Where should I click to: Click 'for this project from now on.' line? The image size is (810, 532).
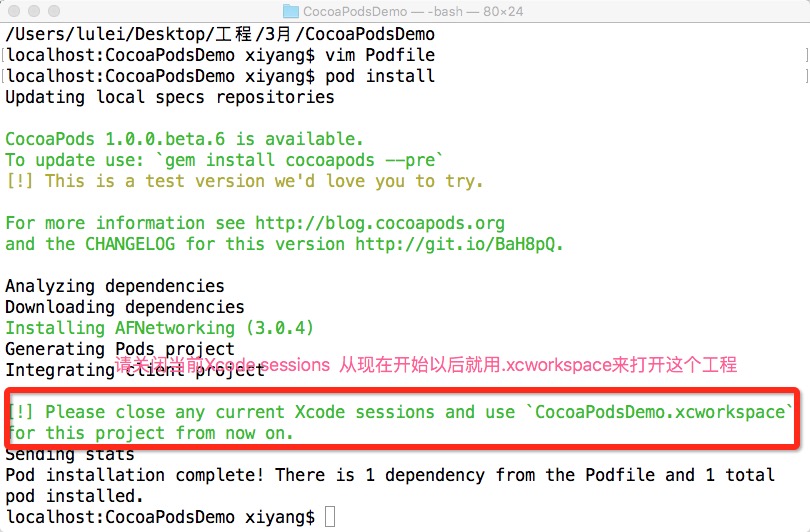click(x=151, y=433)
